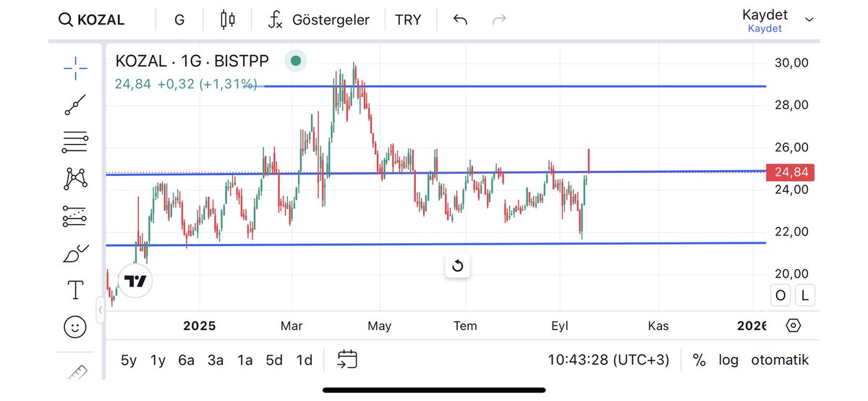Collapse the drawing toolbar handle
The height and width of the screenshot is (401, 868).
click(101, 311)
